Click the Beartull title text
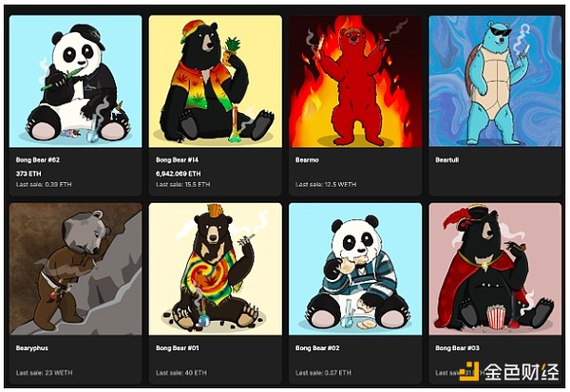 coord(447,159)
